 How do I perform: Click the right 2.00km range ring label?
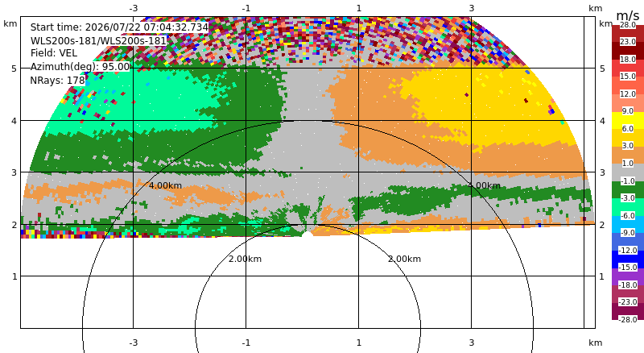(x=405, y=259)
